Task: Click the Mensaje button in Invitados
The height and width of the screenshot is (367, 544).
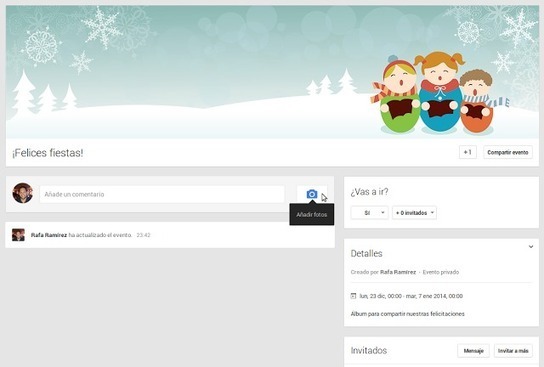Action: click(x=473, y=351)
